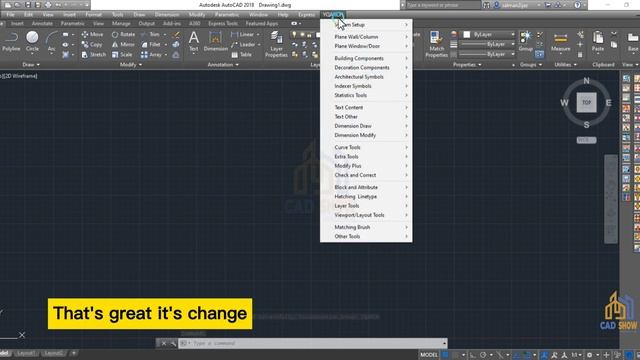The height and width of the screenshot is (360, 640).
Task: Click the ByLayer color swatch
Action: coord(467,35)
